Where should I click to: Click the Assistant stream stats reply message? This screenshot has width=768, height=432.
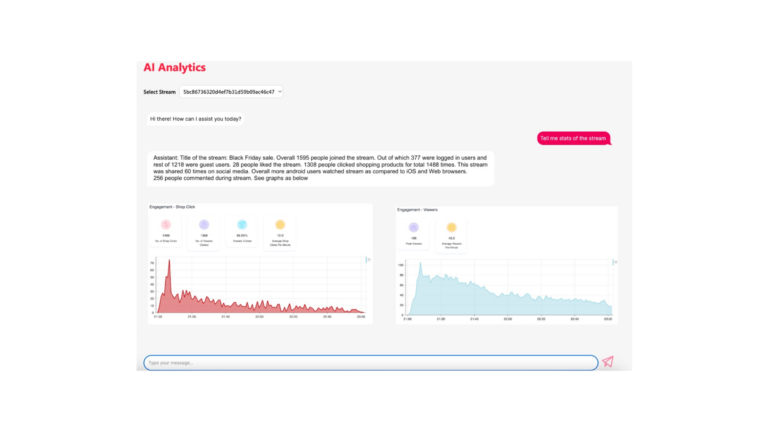pyautogui.click(x=320, y=168)
